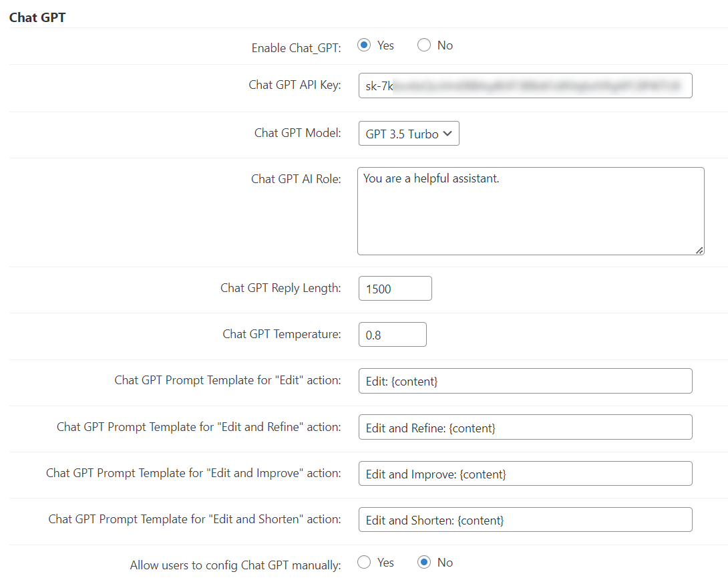Click the "Chat GPT Reply Length:" label
The image size is (728, 588).
[x=281, y=288]
